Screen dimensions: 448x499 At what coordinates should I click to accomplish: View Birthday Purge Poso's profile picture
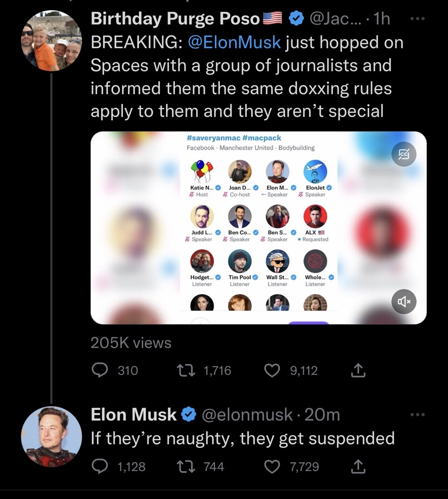coord(51,41)
